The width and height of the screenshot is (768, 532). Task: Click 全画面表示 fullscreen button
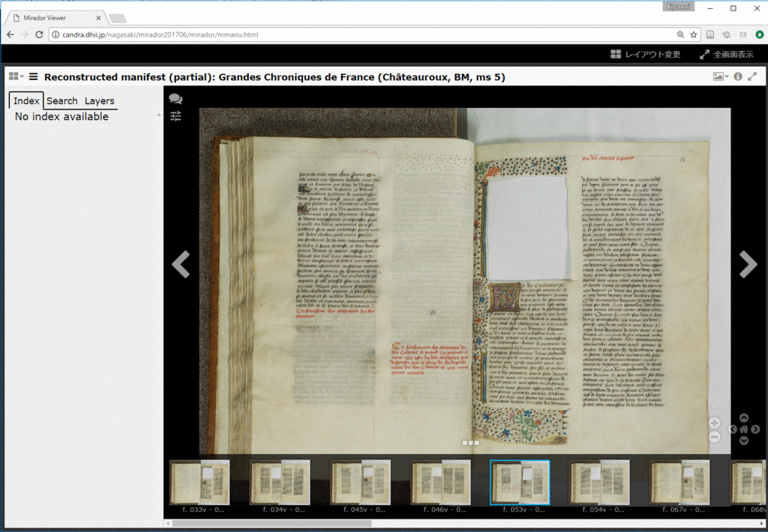click(x=727, y=55)
